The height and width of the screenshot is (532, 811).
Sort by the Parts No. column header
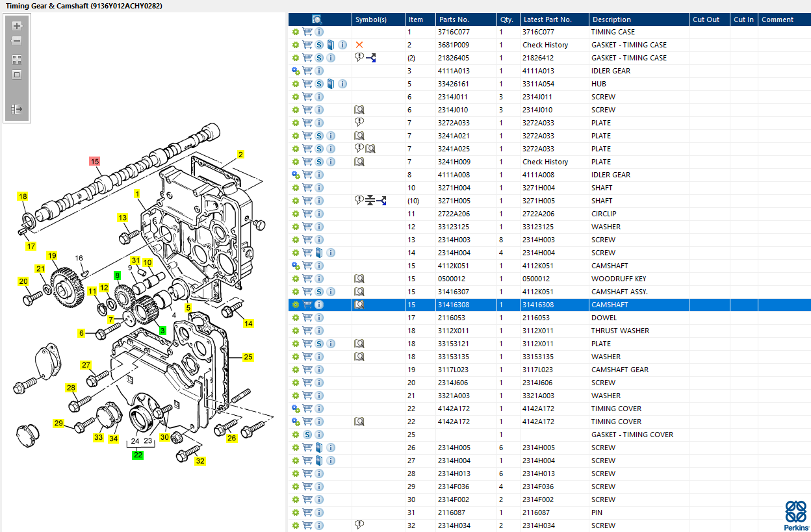(x=454, y=19)
